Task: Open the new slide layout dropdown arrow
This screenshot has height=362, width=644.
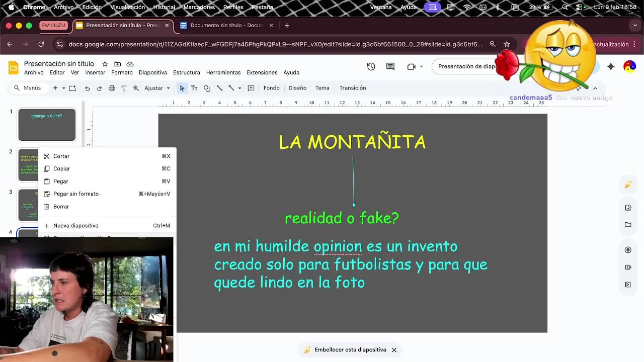Action: (63, 88)
